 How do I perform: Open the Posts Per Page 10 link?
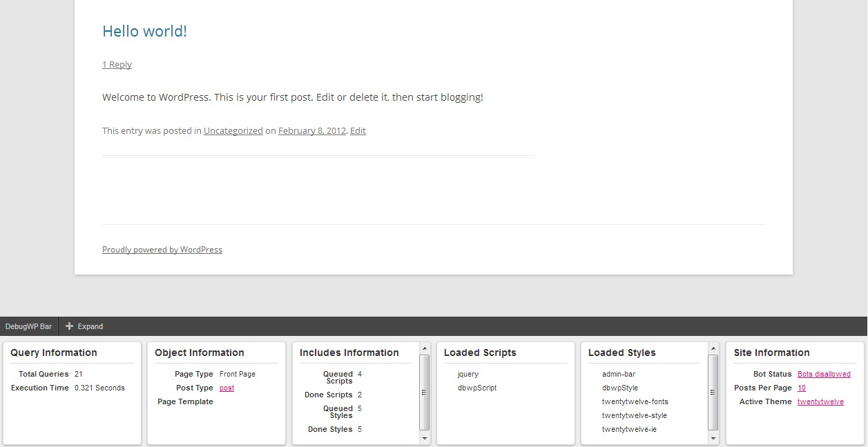click(801, 388)
